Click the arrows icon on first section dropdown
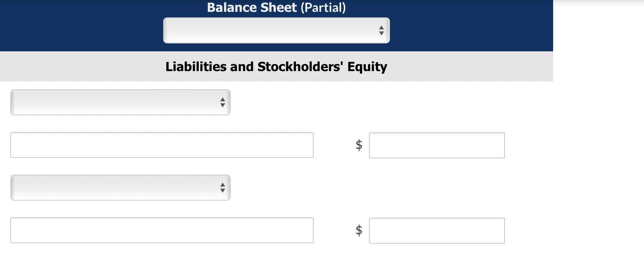This screenshot has width=644, height=267. pos(223,102)
